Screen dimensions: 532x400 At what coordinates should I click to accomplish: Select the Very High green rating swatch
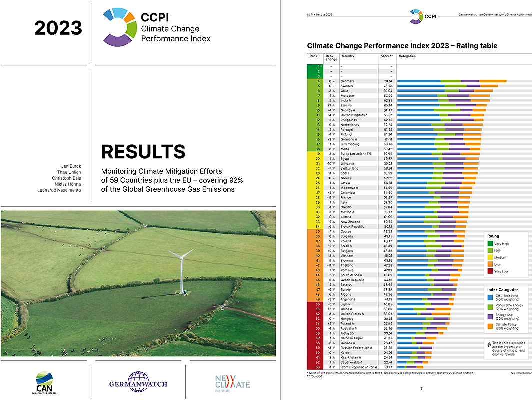pyautogui.click(x=490, y=243)
